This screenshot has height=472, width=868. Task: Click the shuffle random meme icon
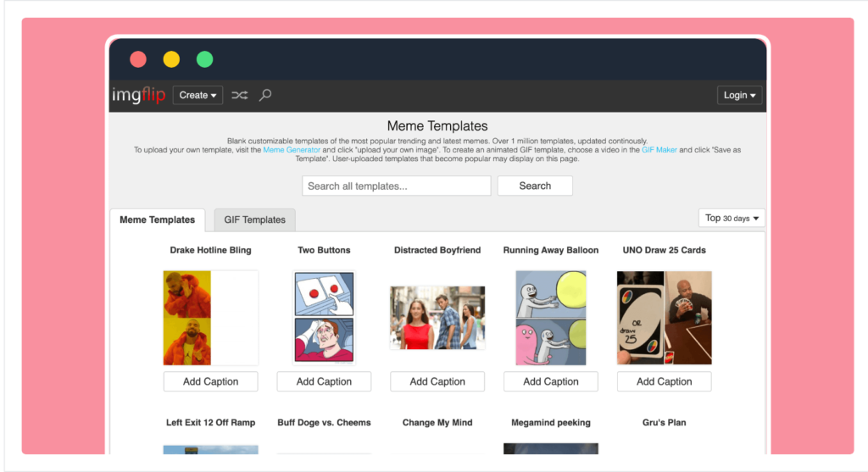(x=240, y=95)
